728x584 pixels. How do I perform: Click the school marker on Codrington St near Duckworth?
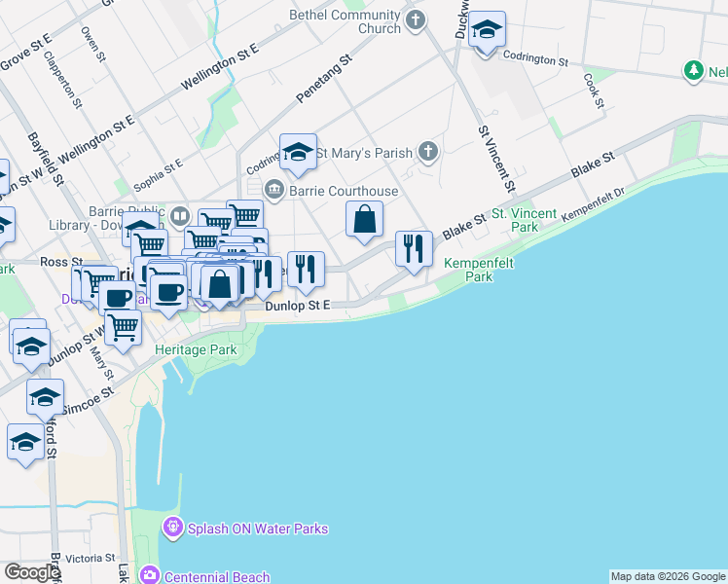487,33
